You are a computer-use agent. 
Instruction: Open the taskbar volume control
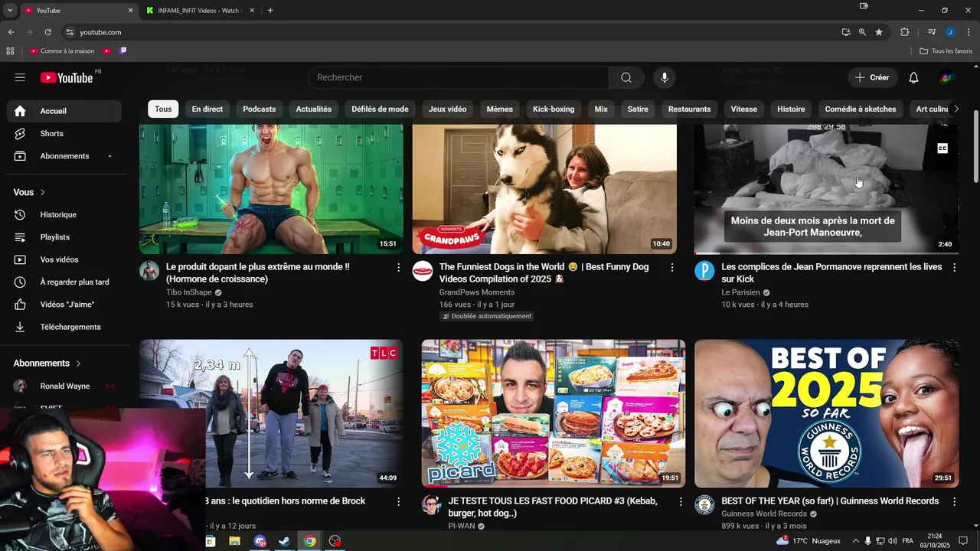(x=892, y=541)
